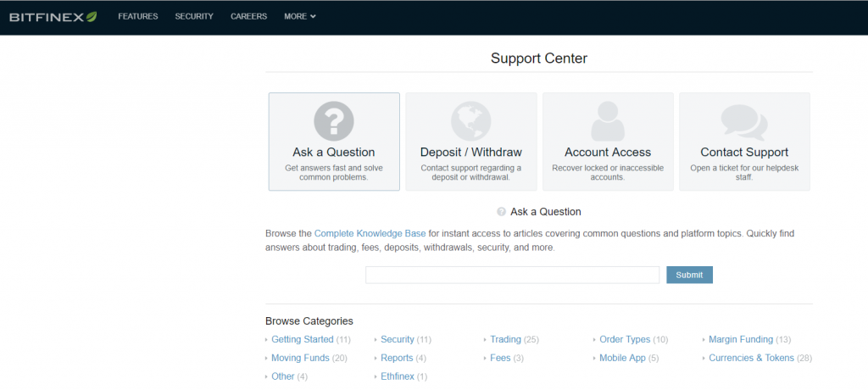Screen dimensions: 868x390
Task: Open the Mobile App category
Action: click(x=622, y=359)
